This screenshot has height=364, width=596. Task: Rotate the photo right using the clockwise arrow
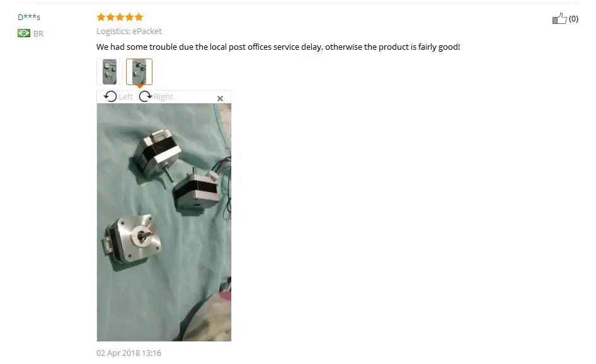click(x=145, y=96)
